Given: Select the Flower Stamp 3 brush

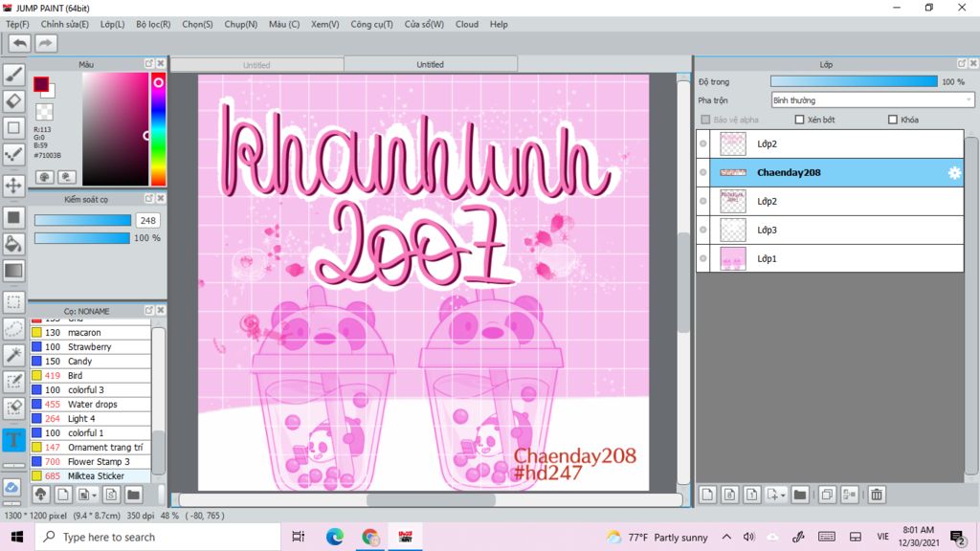Looking at the screenshot, I should coord(91,462).
